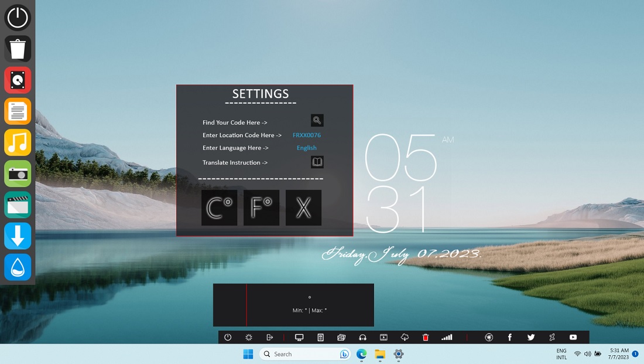Image resolution: width=644 pixels, height=364 pixels.
Task: Toggle Fahrenheit temperature units
Action: point(261,207)
